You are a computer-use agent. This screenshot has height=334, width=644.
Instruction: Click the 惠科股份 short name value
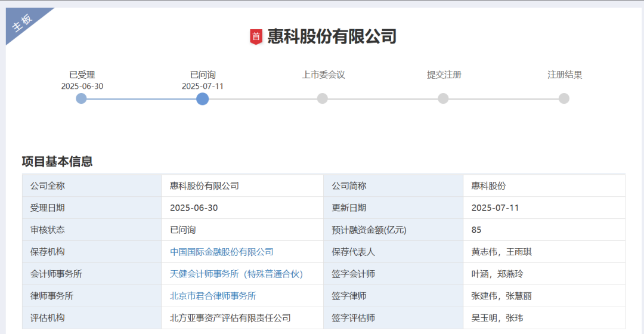tap(489, 185)
